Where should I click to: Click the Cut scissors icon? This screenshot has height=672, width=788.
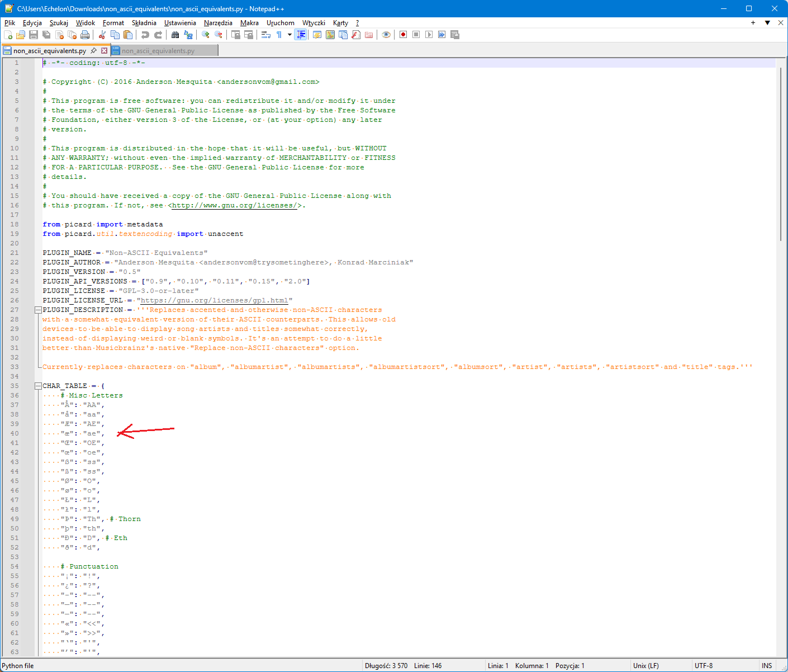click(x=102, y=35)
